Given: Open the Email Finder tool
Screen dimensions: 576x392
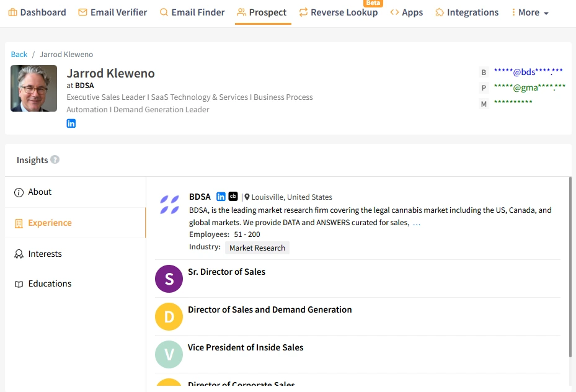Looking at the screenshot, I should coord(192,12).
